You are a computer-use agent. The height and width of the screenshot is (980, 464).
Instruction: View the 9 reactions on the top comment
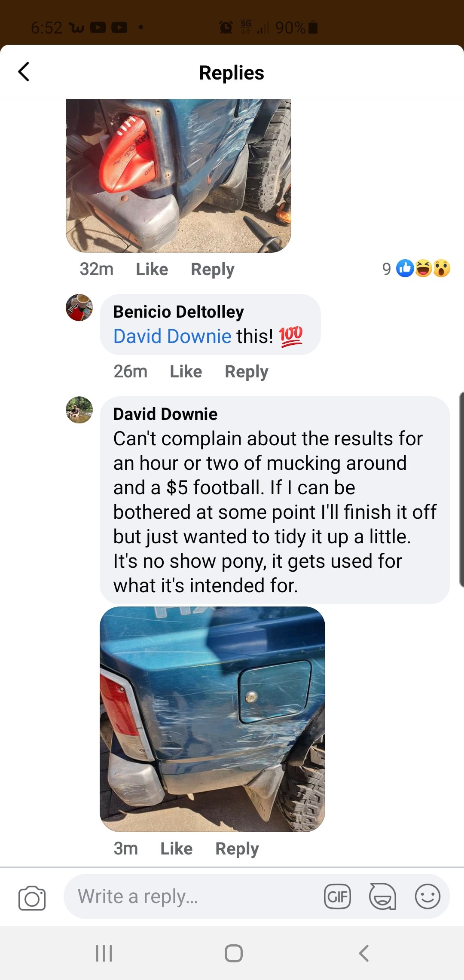pos(416,269)
